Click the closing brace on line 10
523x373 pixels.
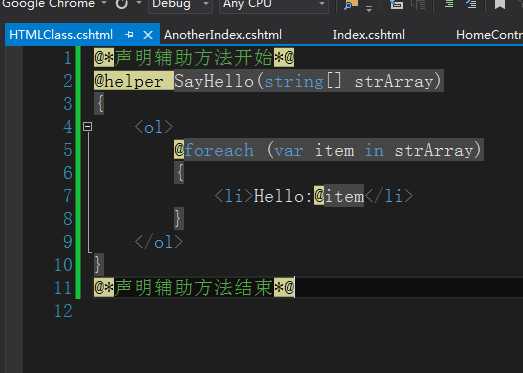click(98, 265)
